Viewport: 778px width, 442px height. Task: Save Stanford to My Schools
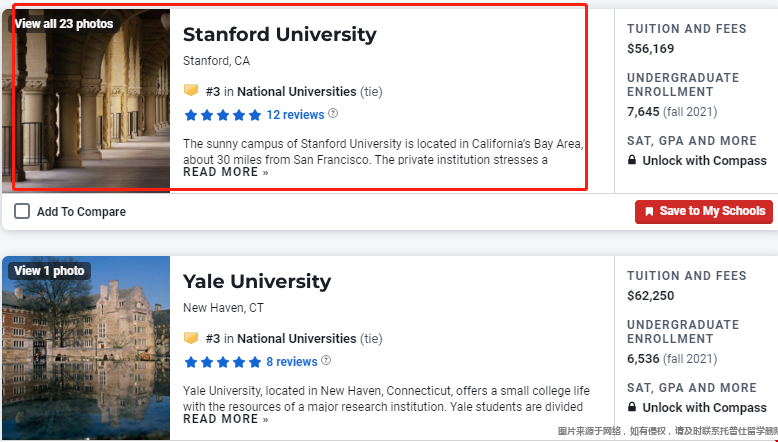coord(704,211)
